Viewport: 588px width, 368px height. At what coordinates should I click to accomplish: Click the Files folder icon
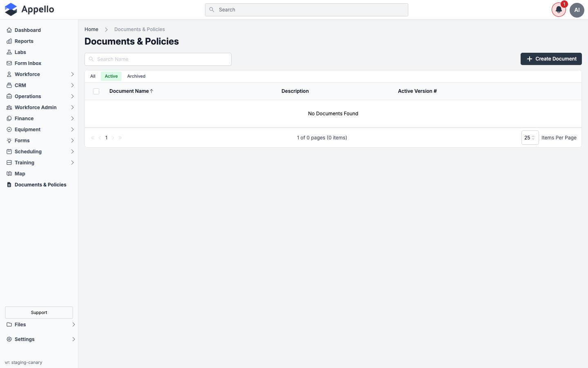point(9,325)
